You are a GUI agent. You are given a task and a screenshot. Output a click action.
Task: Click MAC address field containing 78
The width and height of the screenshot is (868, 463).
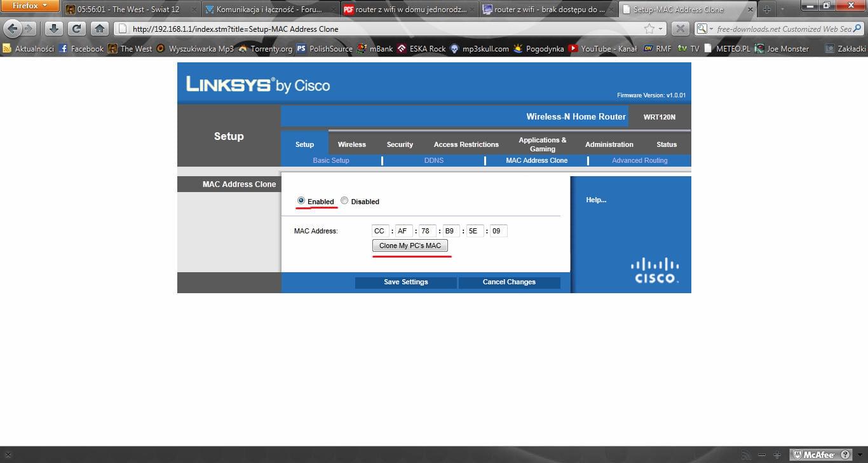[428, 231]
